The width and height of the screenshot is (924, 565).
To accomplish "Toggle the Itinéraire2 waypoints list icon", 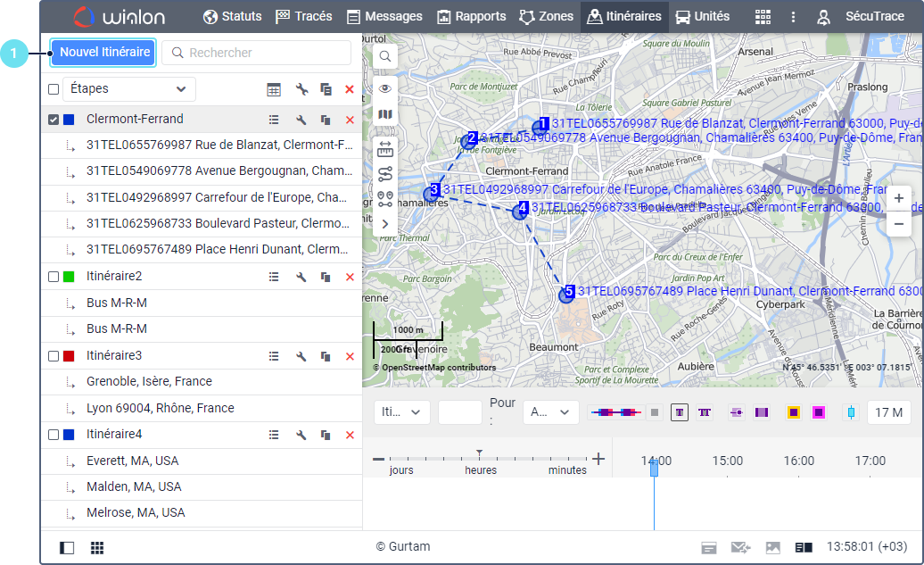I will [274, 277].
